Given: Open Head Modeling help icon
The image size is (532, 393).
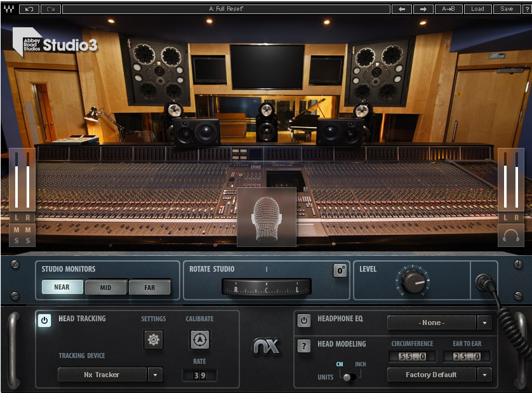Looking at the screenshot, I should (x=303, y=346).
